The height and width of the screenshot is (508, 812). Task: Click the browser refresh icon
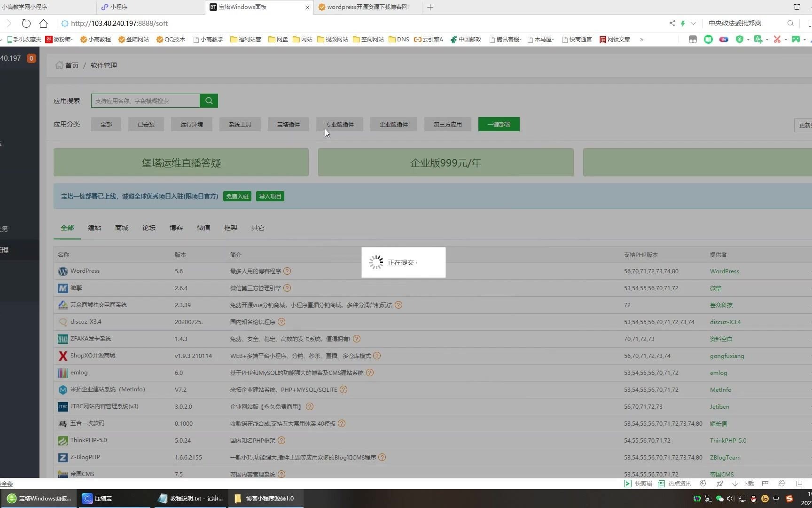pos(26,23)
